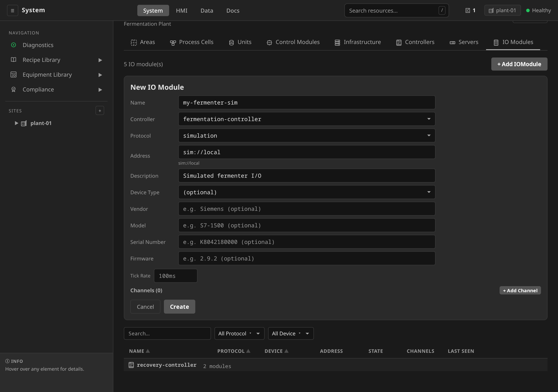
Task: Click the module list Search field
Action: tap(167, 333)
